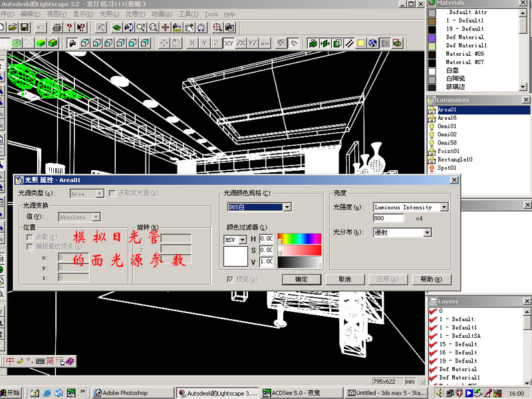Confirm with the 确定 button

(x=301, y=279)
